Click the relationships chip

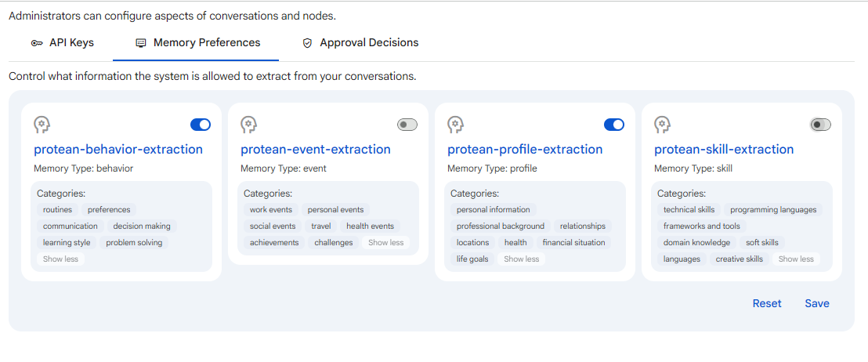tap(582, 226)
